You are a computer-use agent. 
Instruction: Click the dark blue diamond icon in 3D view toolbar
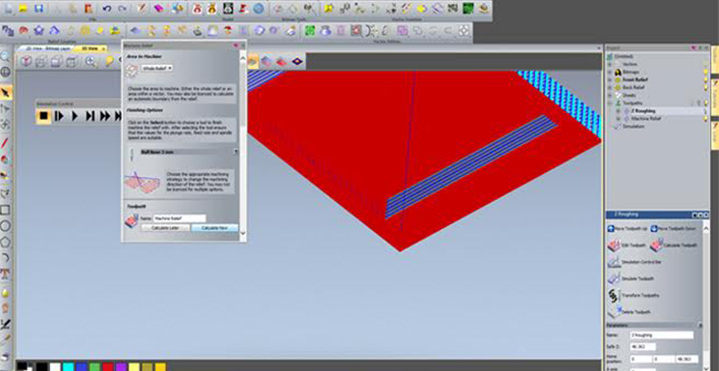click(x=298, y=61)
